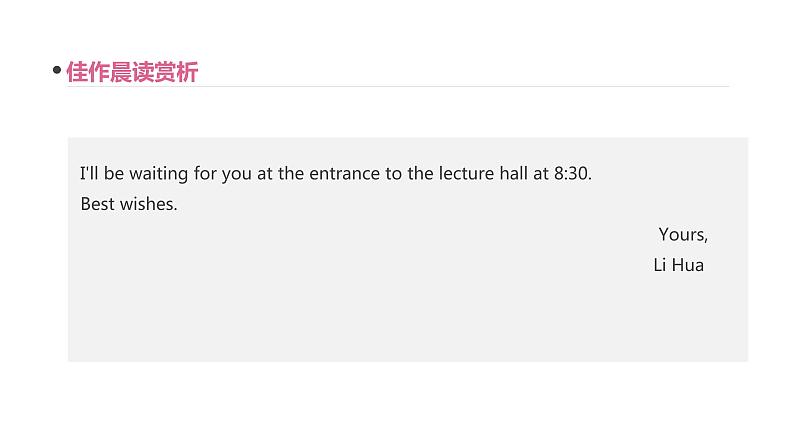Click the time "8:30." in the letter
Screen dimensions: 794x445
(573, 174)
